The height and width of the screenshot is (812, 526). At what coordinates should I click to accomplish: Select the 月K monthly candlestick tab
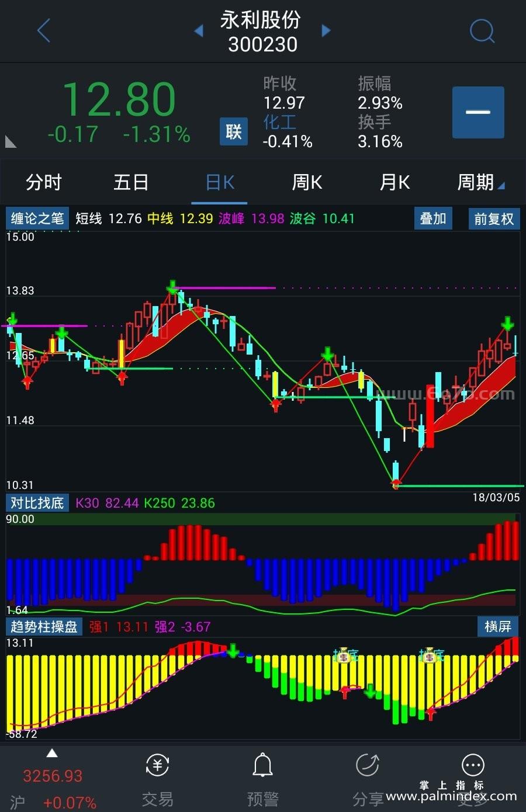394,182
